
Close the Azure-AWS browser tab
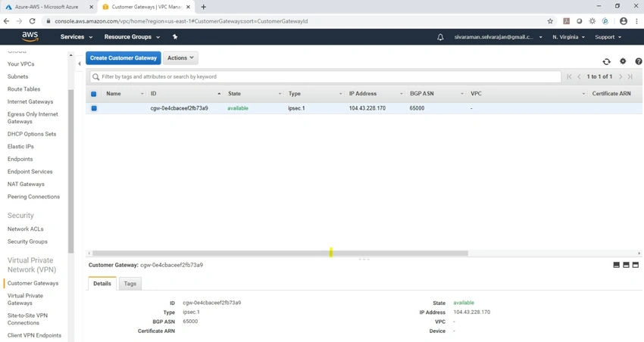click(91, 7)
